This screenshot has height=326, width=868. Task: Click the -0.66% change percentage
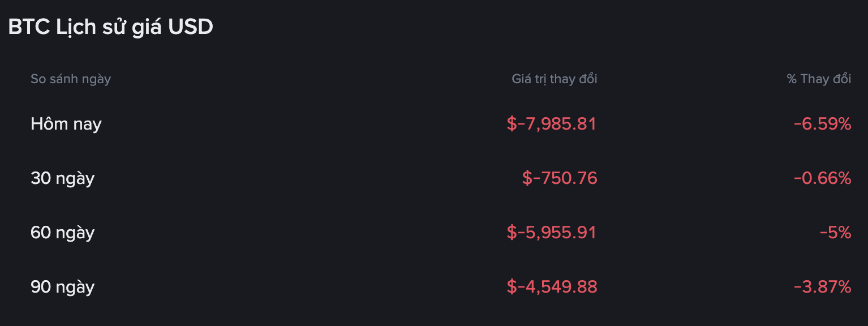822,178
